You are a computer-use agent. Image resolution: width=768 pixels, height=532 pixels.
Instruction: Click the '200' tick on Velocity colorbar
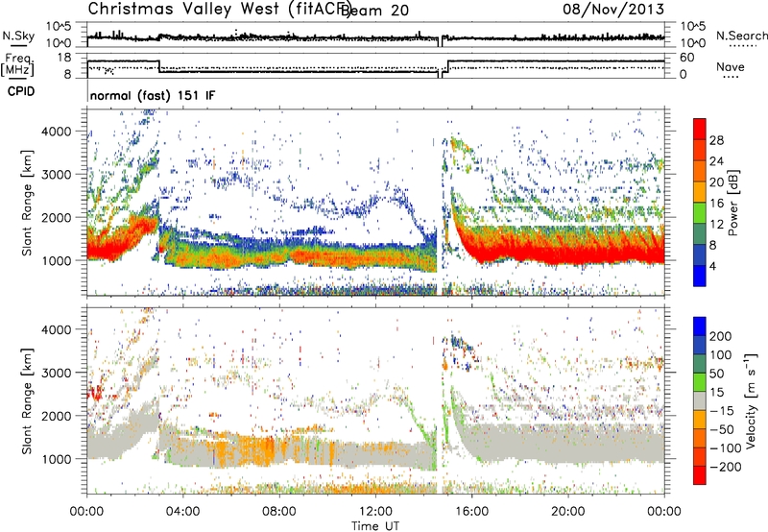[721, 336]
